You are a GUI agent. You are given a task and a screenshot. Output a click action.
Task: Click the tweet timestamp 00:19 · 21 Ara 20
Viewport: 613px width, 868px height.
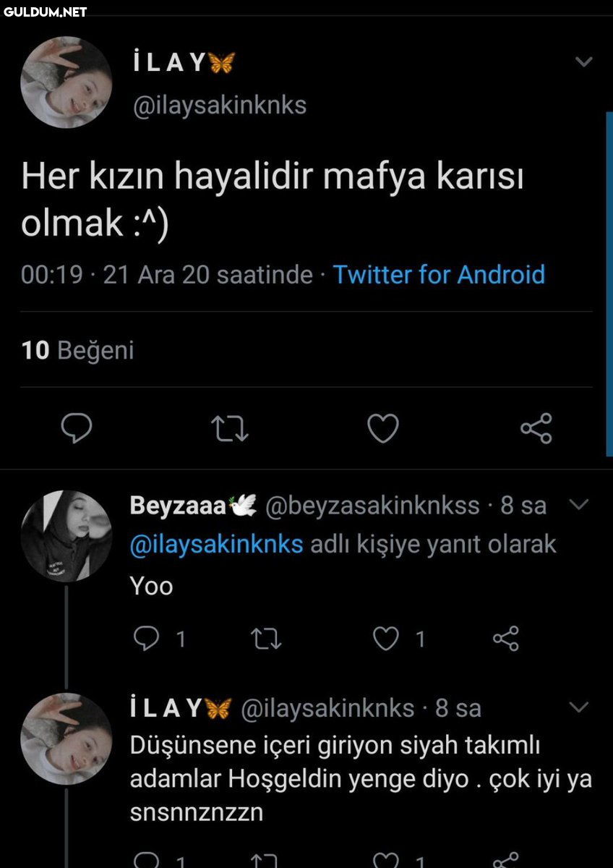pyautogui.click(x=167, y=275)
